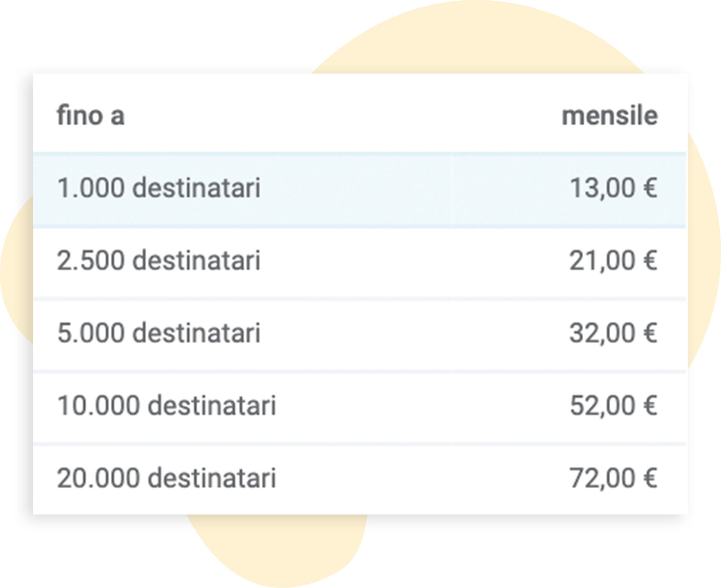Screen dimensions: 721x588
Task: Click the euro symbol beside 72,00
Action: click(650, 478)
